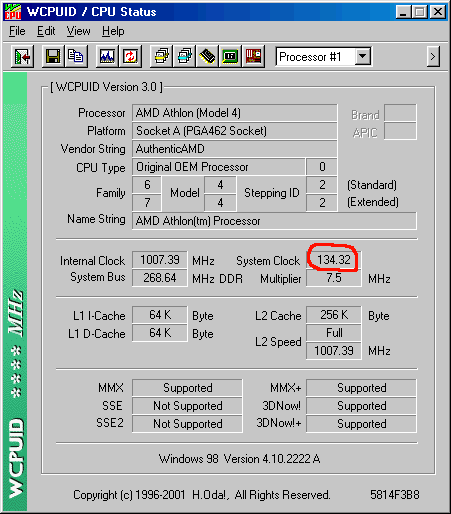Open the Processor #1 dropdown arrow

pyautogui.click(x=362, y=56)
